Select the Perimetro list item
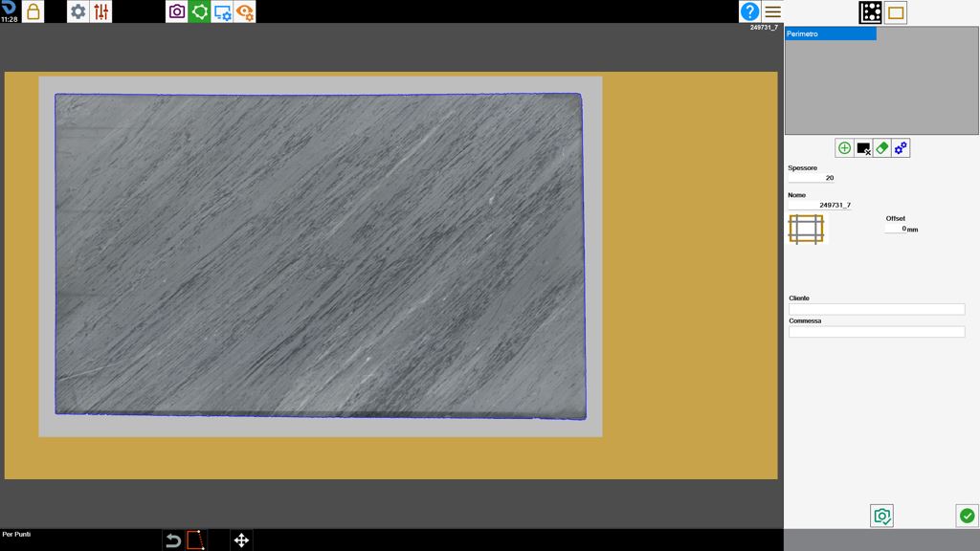The height and width of the screenshot is (551, 980). (831, 33)
